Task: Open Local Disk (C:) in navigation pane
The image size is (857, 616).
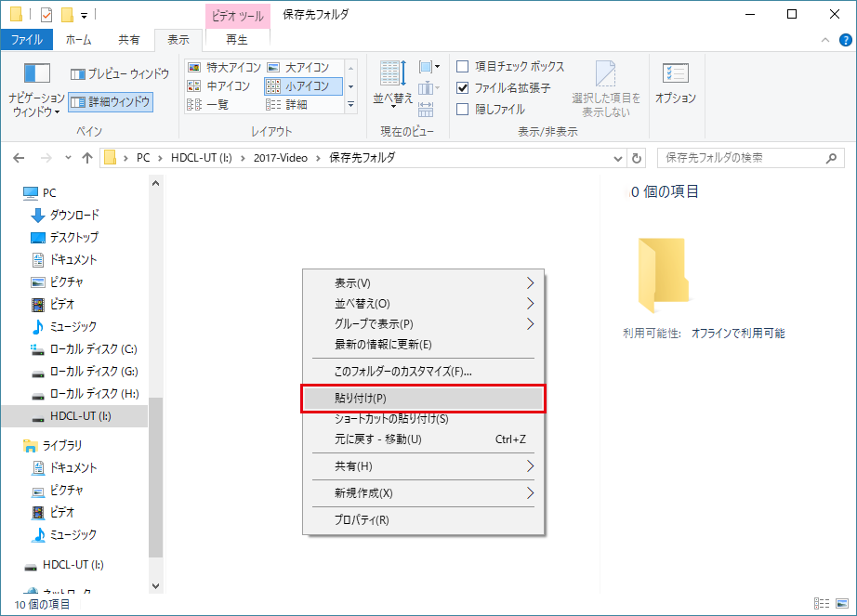Action: pyautogui.click(x=84, y=349)
